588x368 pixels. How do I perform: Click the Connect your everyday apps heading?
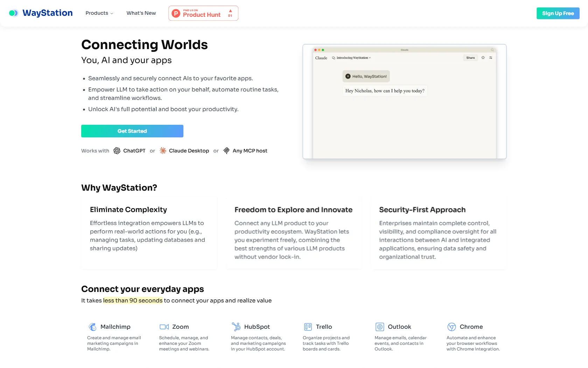coord(142,289)
